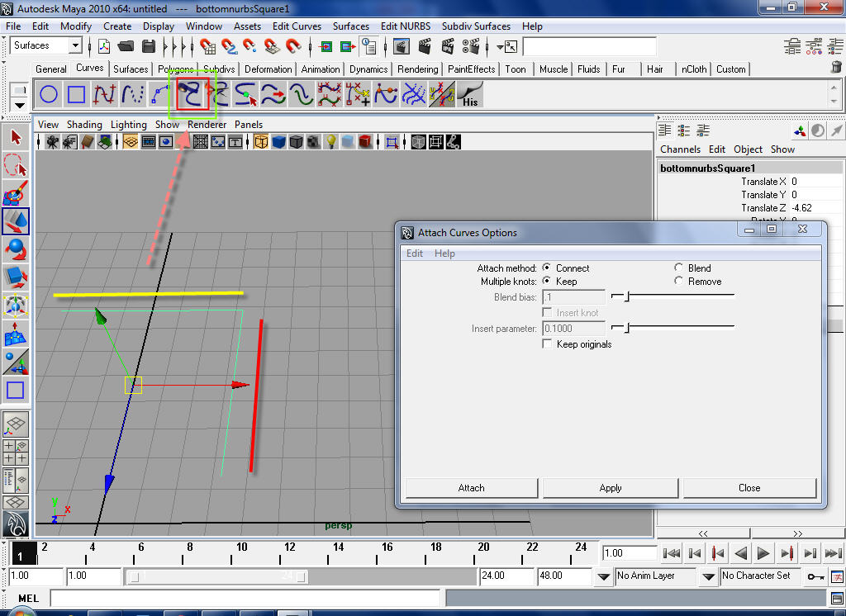Play the animation forwards
Viewport: 846px width, 616px height.
tap(763, 553)
